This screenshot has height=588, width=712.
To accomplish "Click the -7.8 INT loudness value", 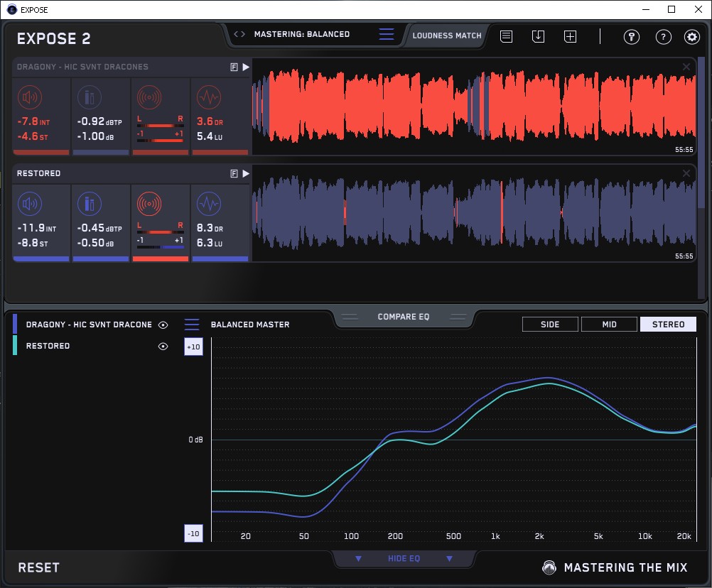I will 33,121.
